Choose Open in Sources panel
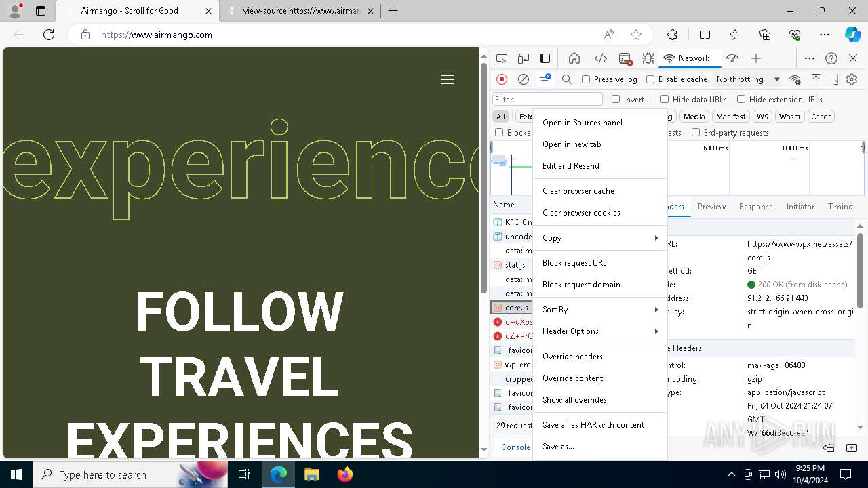This screenshot has width=868, height=488. click(600, 123)
